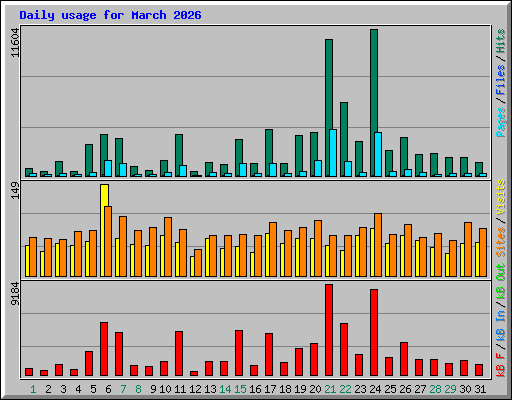
Task: Click day label 21 on the x-axis
Action: point(330,389)
